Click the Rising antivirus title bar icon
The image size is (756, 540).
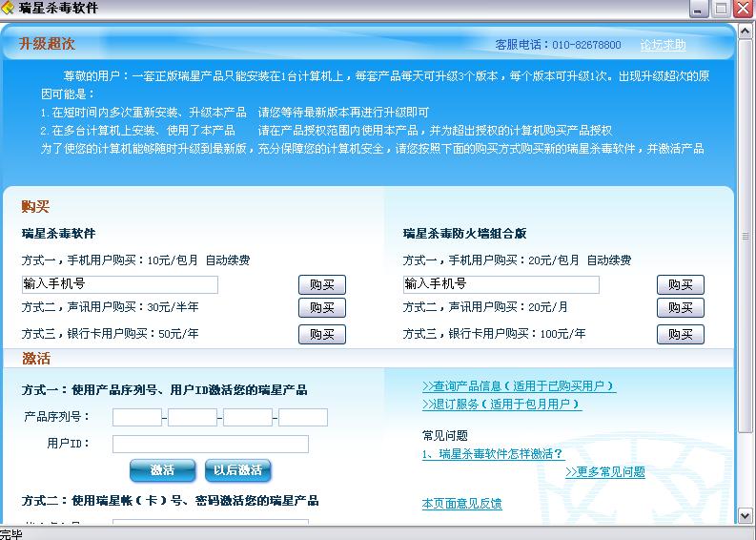[x=8, y=8]
